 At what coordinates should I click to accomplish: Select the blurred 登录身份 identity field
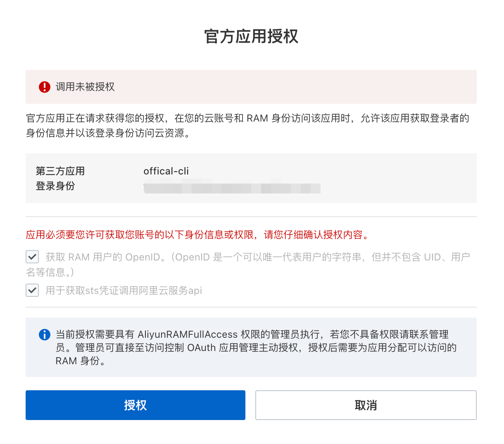coord(232,188)
